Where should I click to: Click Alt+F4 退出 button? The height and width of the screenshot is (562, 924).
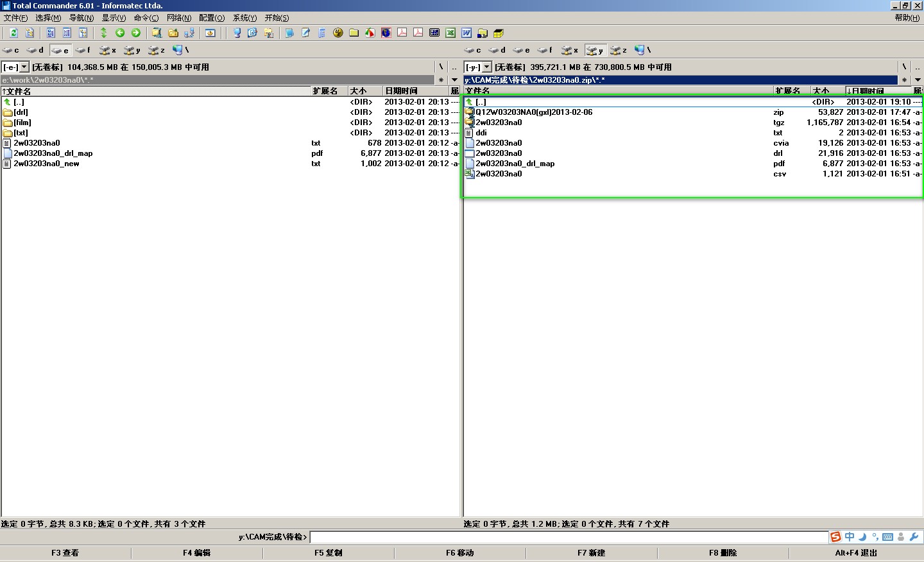coord(856,553)
